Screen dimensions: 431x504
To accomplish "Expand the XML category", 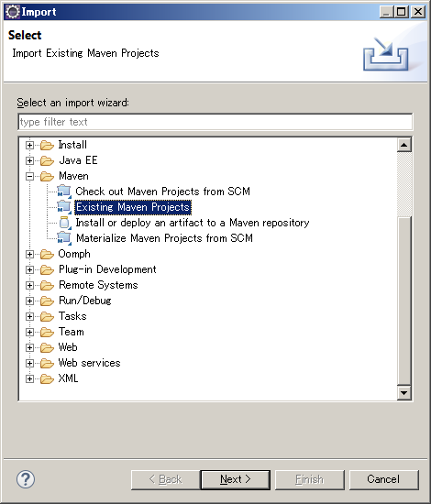I will [29, 379].
